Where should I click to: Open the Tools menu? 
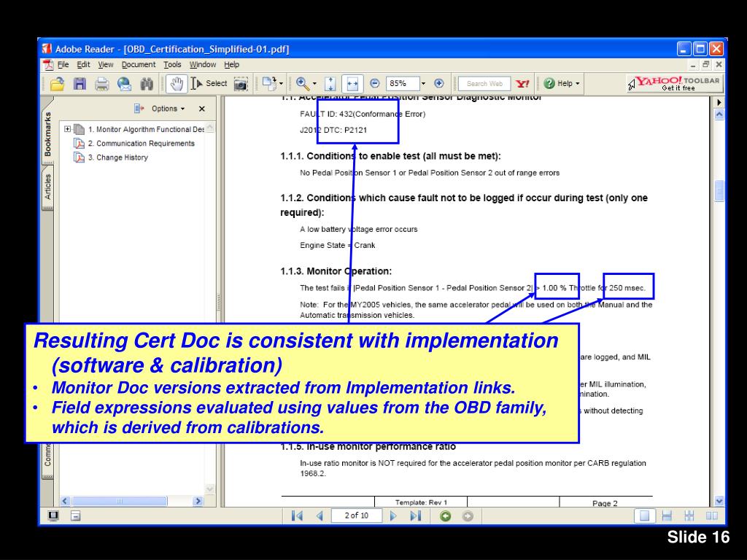click(172, 65)
